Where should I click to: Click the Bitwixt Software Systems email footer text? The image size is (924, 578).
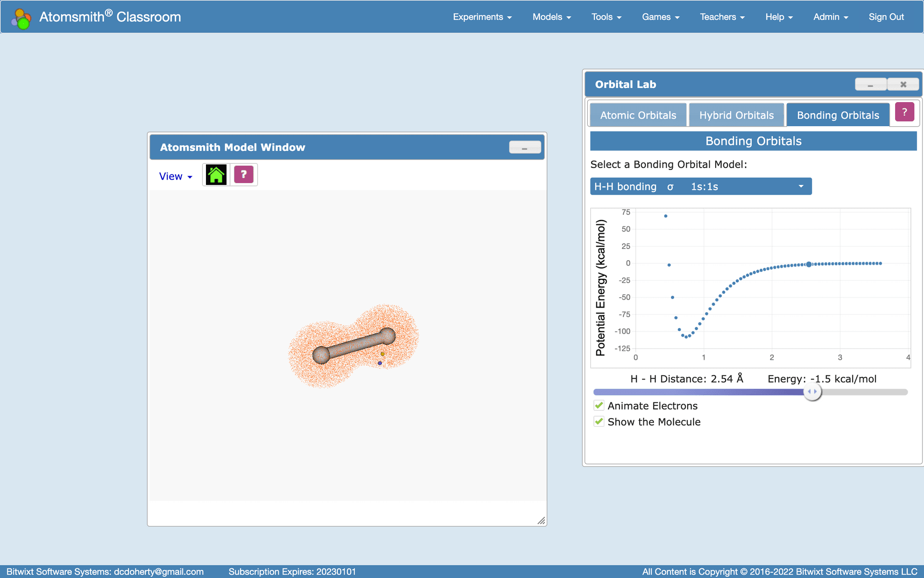tap(105, 572)
